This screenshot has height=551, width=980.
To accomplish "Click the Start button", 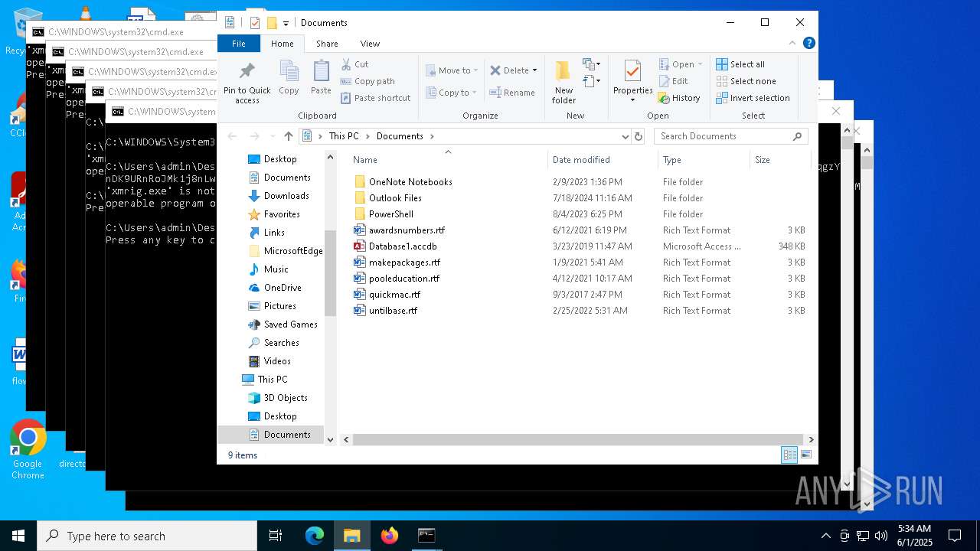I will click(18, 536).
